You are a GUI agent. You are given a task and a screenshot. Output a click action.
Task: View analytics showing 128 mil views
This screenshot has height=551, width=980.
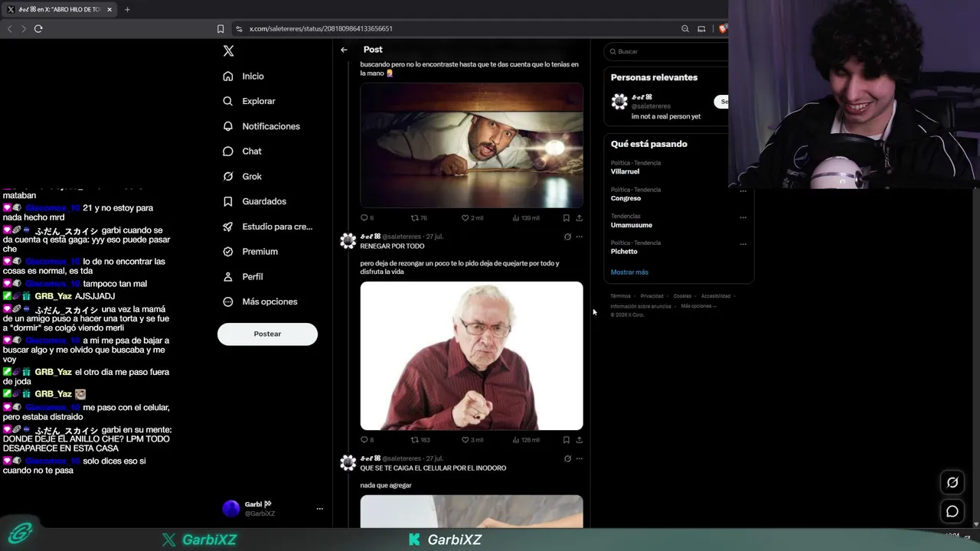(x=526, y=440)
